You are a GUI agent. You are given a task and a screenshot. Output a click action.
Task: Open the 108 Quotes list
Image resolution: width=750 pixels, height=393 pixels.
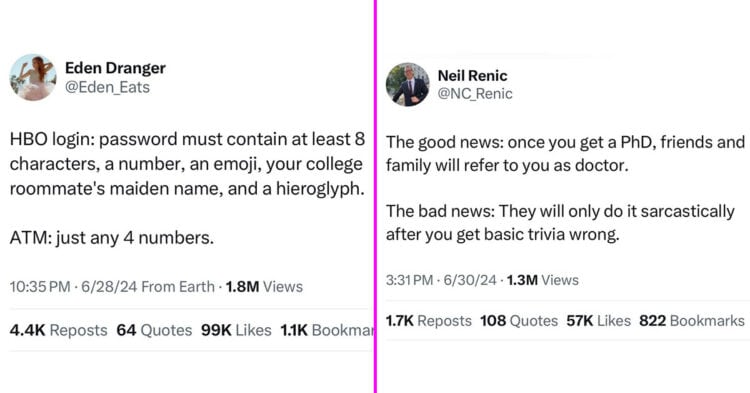tap(519, 321)
